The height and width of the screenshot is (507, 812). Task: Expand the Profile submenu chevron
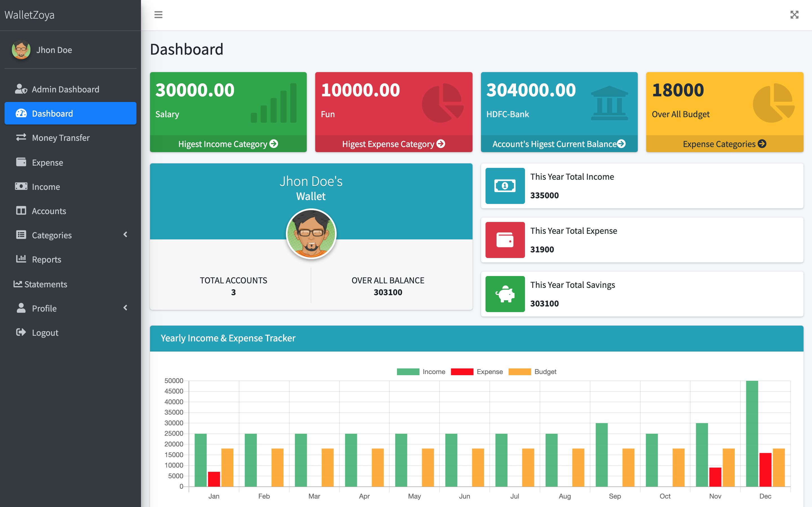(125, 308)
